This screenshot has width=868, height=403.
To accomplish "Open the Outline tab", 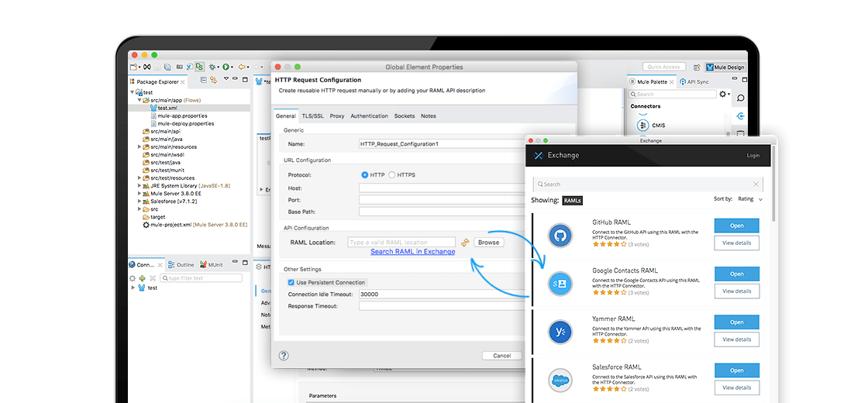I will point(181,264).
